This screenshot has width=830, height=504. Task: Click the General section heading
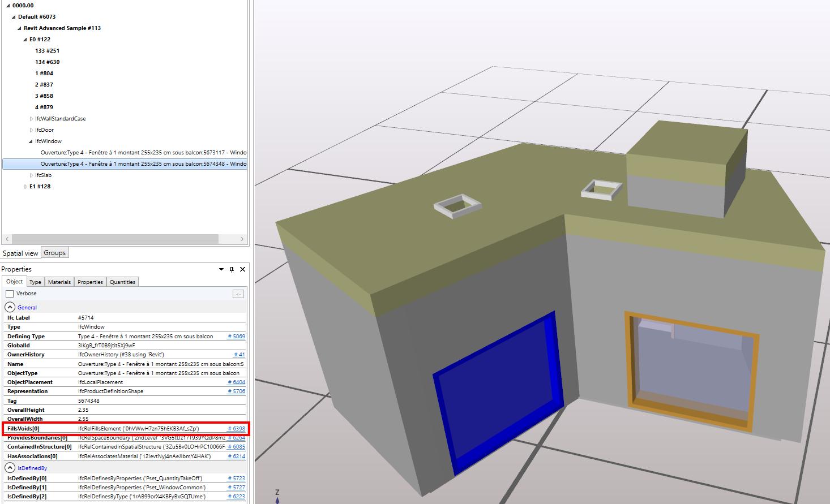point(27,308)
